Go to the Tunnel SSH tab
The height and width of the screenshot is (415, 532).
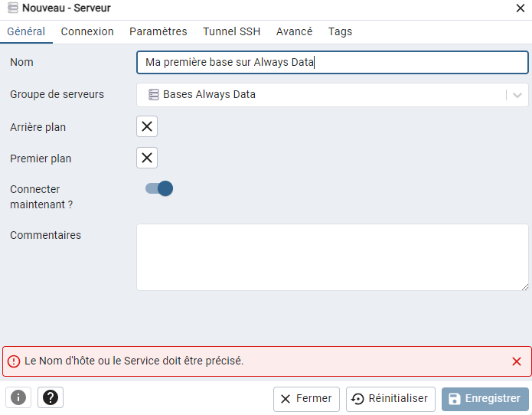coord(231,31)
